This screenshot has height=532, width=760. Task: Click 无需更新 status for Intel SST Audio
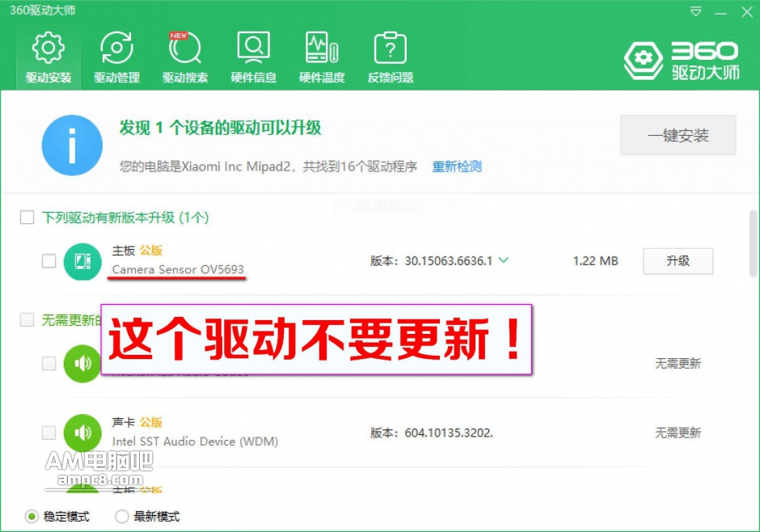point(678,433)
